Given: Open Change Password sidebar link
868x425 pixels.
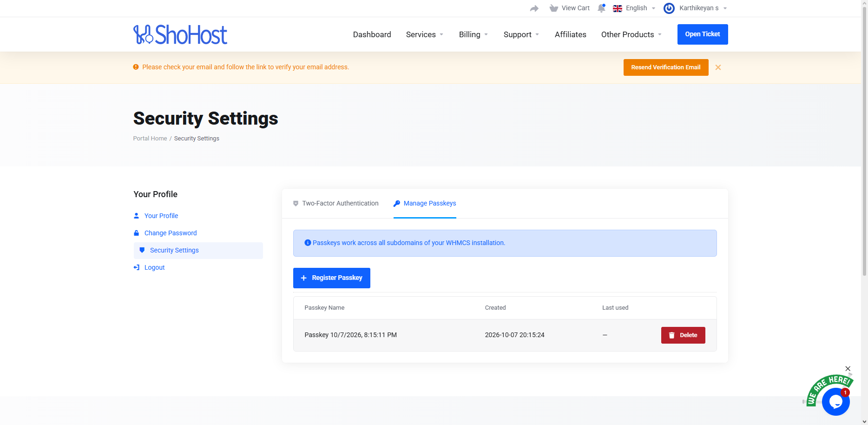Looking at the screenshot, I should coord(171,233).
